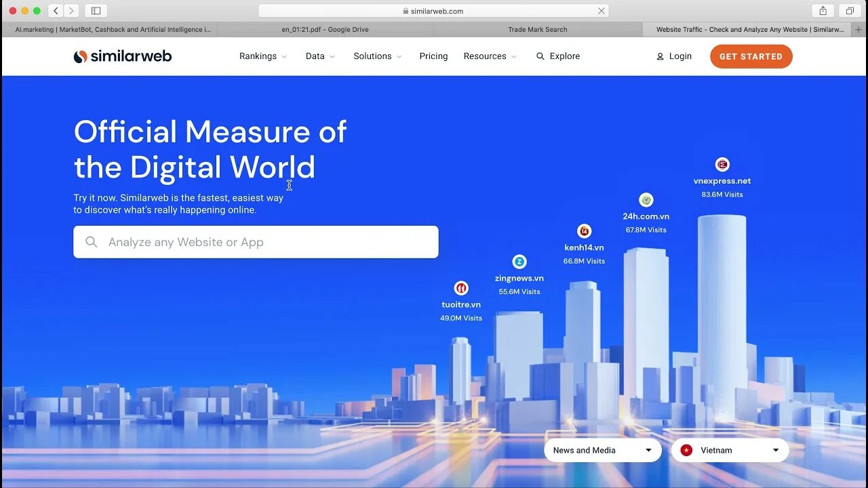868x488 pixels.
Task: Click the 55.6M Visits text
Action: [x=519, y=291]
